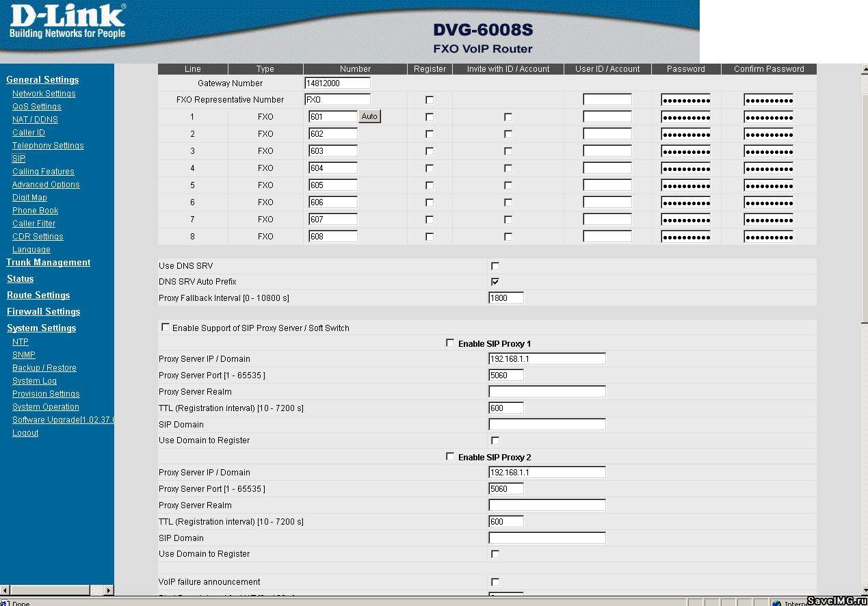The height and width of the screenshot is (606, 868).
Task: Click User ID field for line 4
Action: tap(607, 168)
